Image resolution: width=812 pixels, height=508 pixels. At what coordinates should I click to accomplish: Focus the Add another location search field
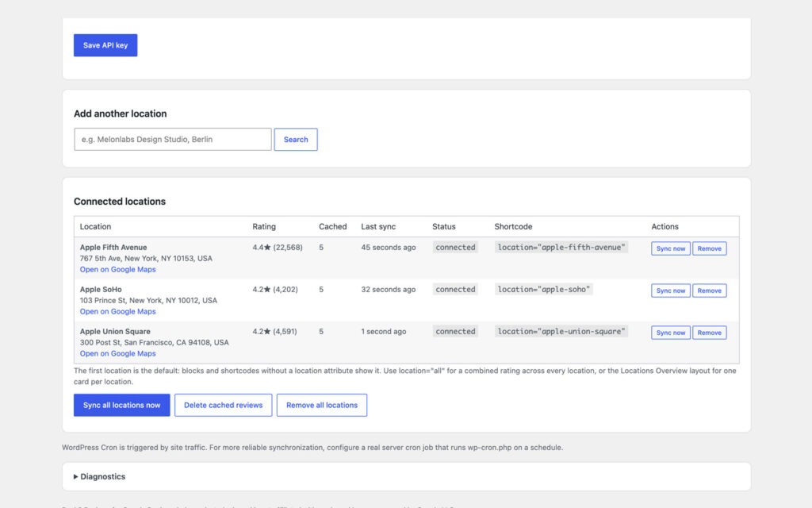(172, 140)
